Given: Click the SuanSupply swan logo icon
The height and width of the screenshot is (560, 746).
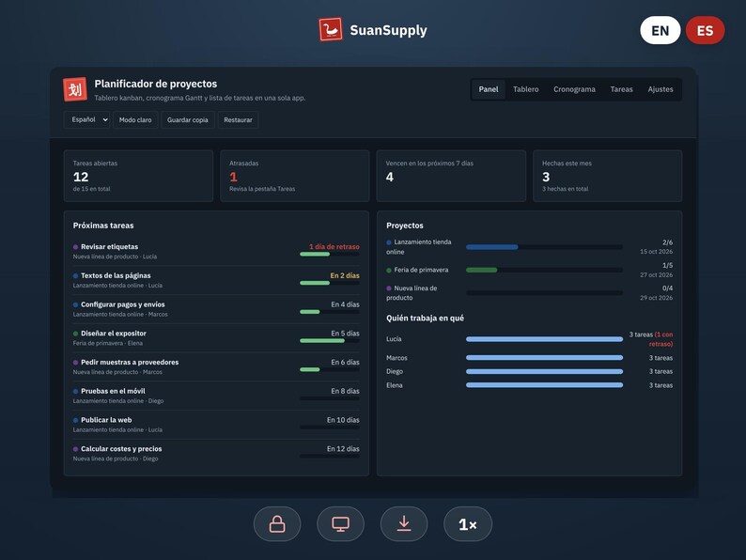Looking at the screenshot, I should (x=331, y=29).
